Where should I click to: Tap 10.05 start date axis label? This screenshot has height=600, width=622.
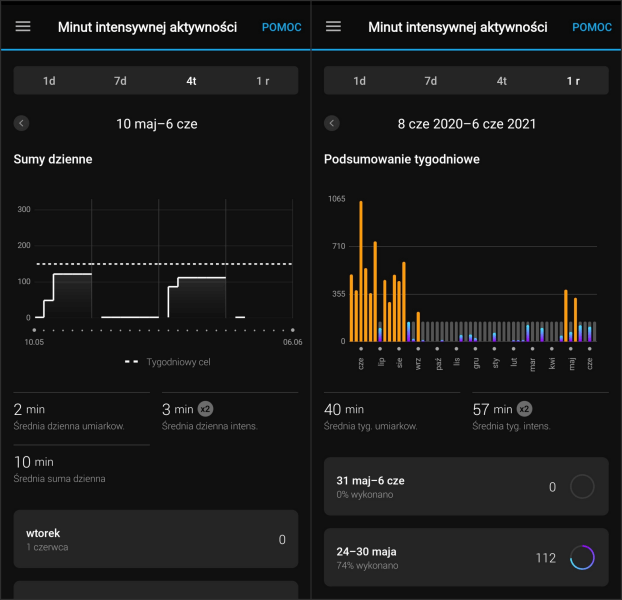click(x=34, y=342)
